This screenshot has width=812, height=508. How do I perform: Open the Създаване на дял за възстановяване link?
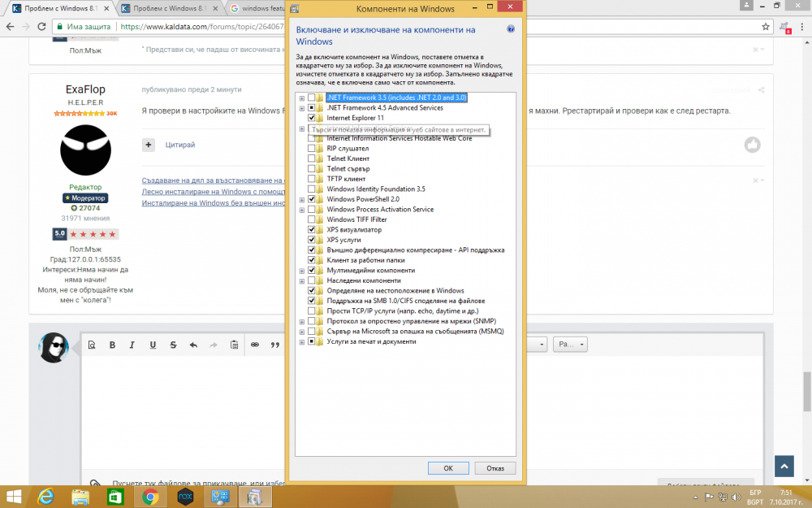[x=213, y=180]
